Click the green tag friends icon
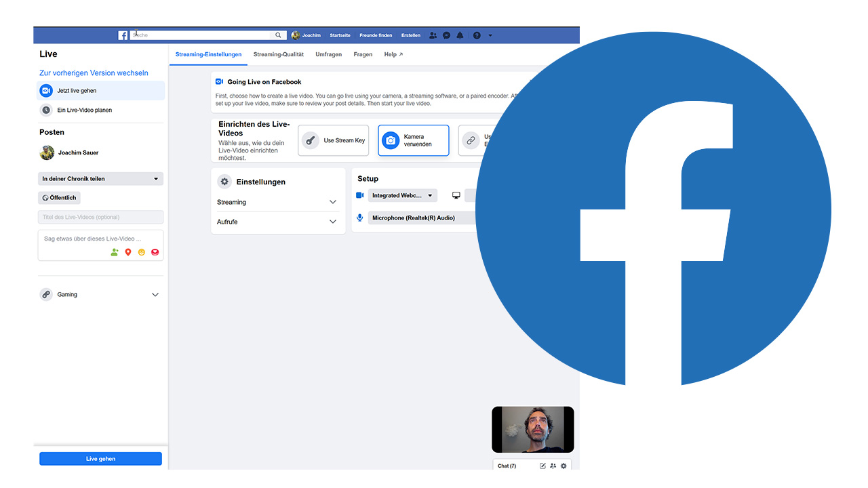Screen dimensions: 868x488 [115, 252]
